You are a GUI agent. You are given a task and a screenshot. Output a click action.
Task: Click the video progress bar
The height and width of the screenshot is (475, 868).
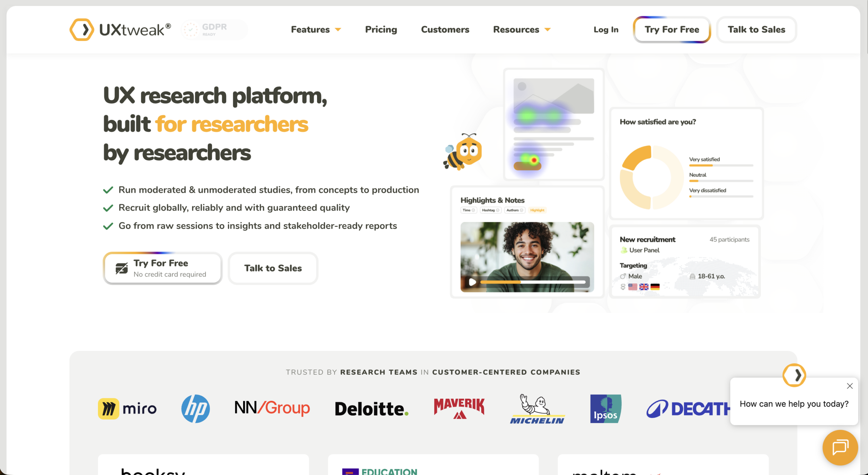point(533,282)
